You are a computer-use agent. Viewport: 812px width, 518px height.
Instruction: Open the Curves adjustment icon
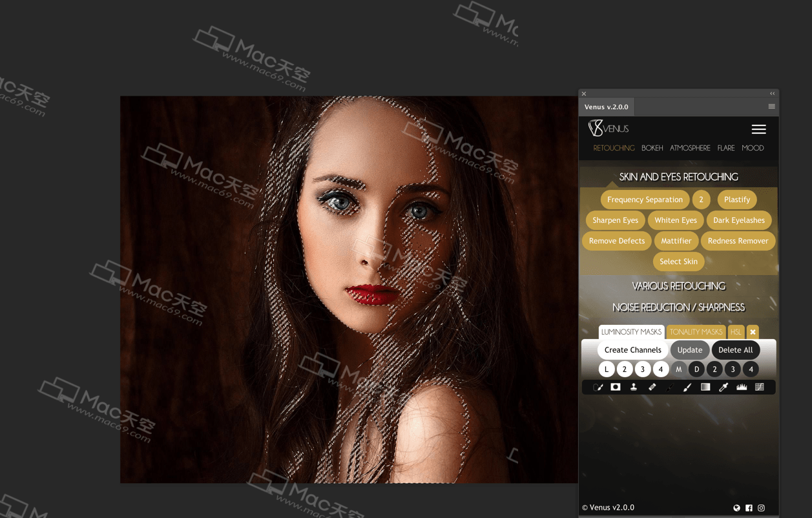tap(758, 387)
